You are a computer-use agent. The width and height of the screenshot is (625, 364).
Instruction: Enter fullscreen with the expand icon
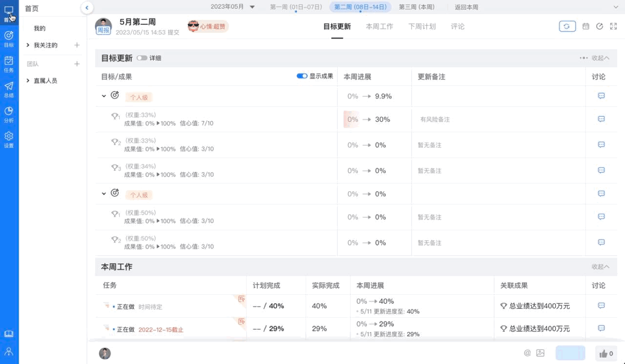(x=613, y=26)
